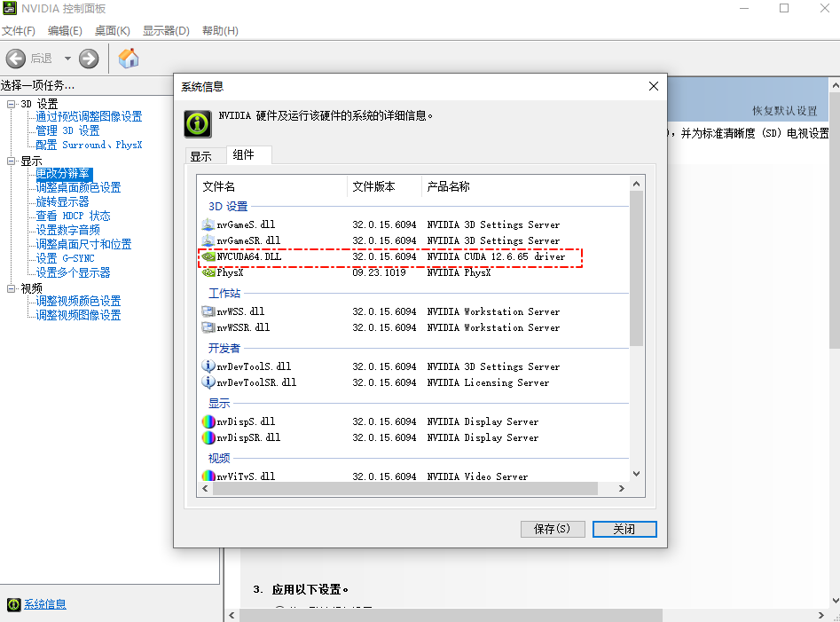Image resolution: width=840 pixels, height=622 pixels.
Task: Click the component list vertical scrollbar thumb
Action: click(636, 268)
